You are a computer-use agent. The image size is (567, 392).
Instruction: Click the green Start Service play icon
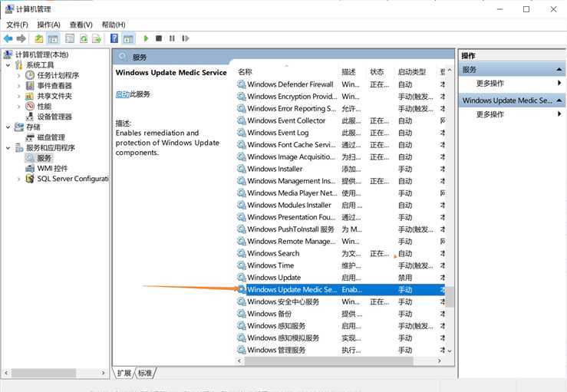click(x=146, y=38)
